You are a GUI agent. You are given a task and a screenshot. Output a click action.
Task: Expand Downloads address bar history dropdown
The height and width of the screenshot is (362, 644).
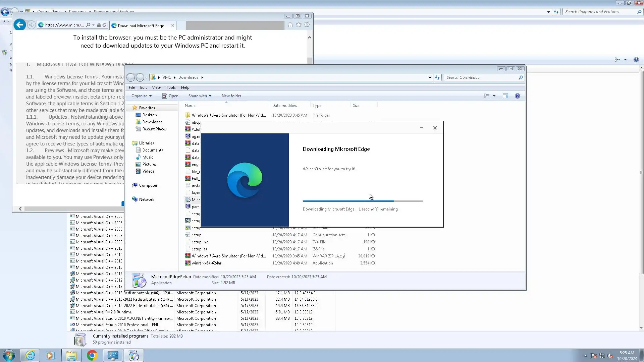pos(430,77)
